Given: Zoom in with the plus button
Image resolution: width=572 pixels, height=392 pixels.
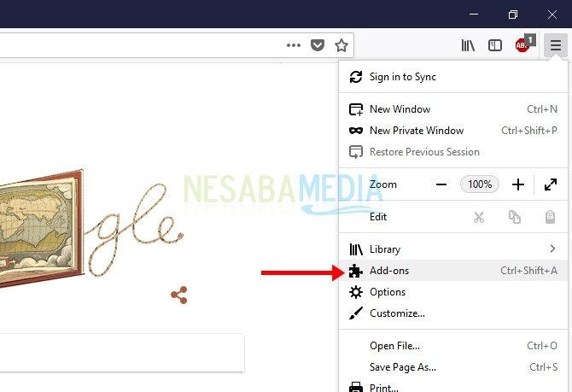Looking at the screenshot, I should (518, 184).
